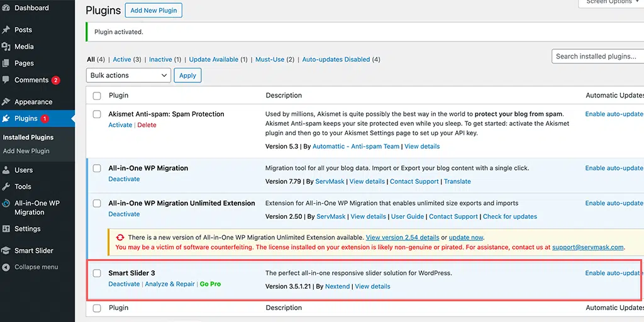
Task: Click Contact Support for All-in-One WP Migration
Action: 414,182
